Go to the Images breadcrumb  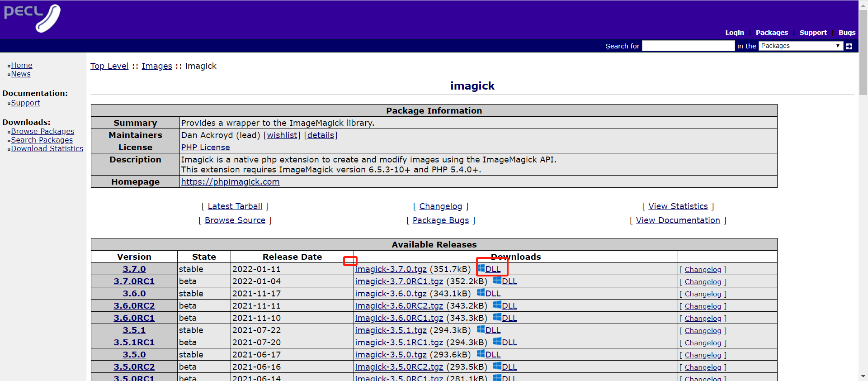point(157,66)
